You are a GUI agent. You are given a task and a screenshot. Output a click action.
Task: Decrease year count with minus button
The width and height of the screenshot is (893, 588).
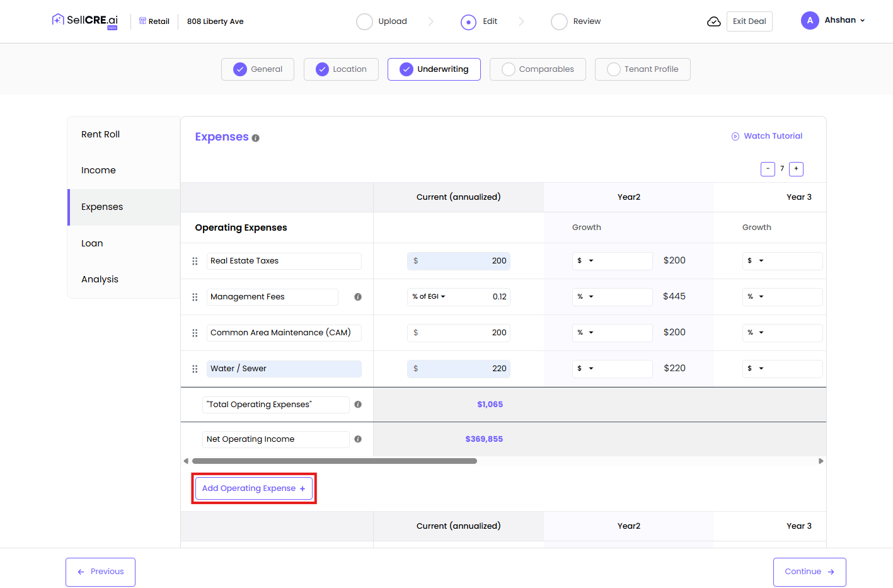tap(768, 169)
